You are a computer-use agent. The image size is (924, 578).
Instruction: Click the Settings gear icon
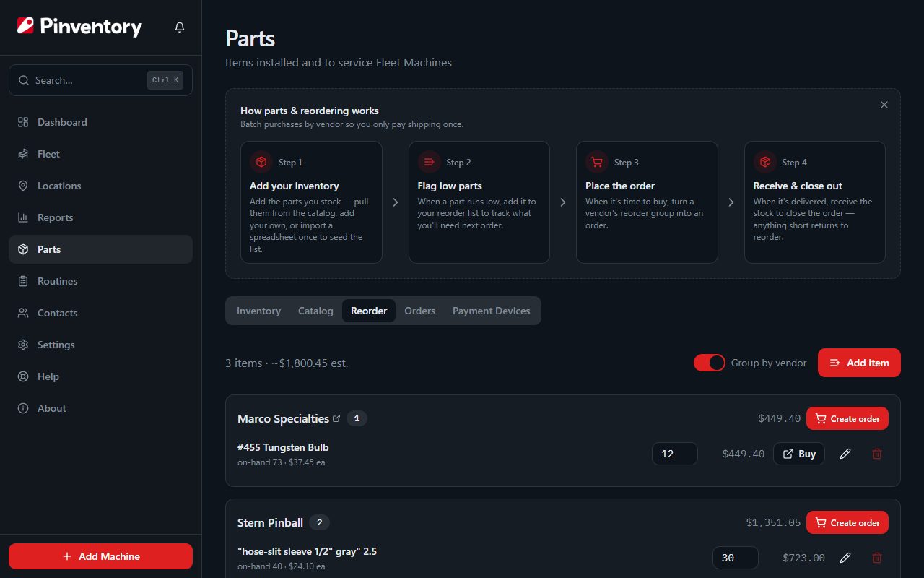pos(23,345)
